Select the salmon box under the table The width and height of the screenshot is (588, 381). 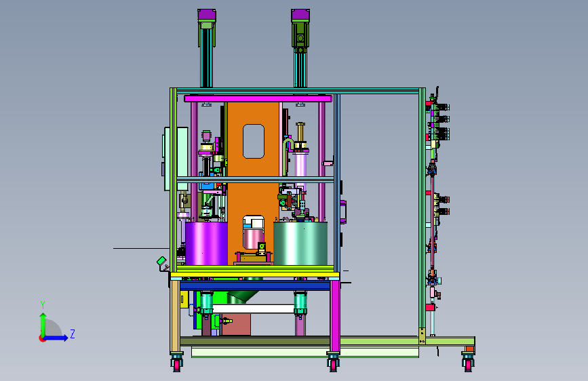[x=236, y=324]
